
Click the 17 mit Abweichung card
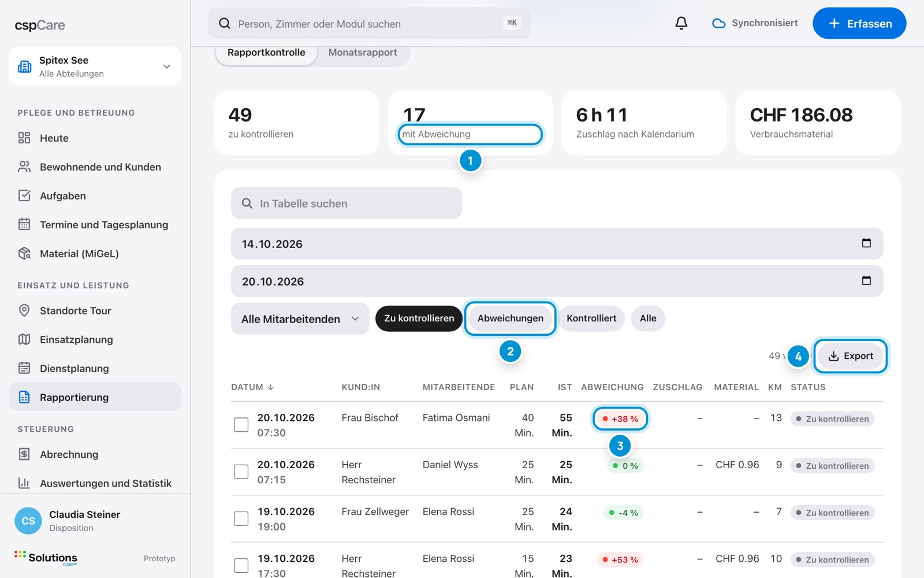click(x=470, y=123)
